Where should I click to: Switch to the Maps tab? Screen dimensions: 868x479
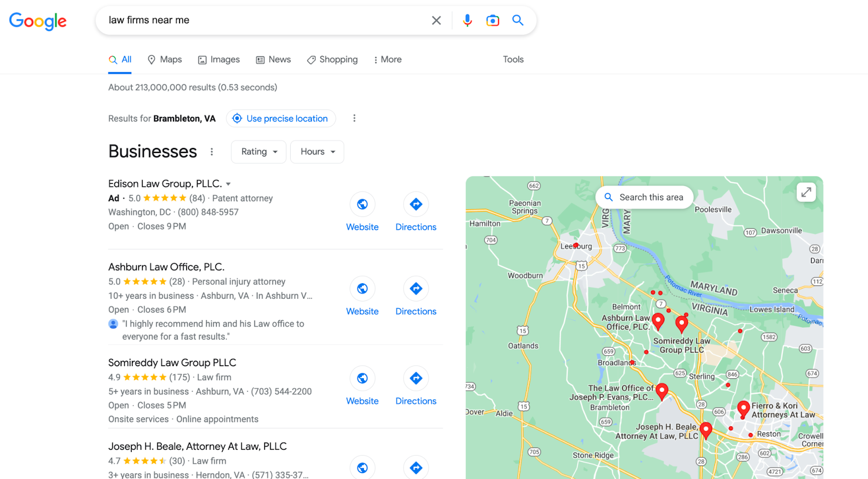click(165, 60)
